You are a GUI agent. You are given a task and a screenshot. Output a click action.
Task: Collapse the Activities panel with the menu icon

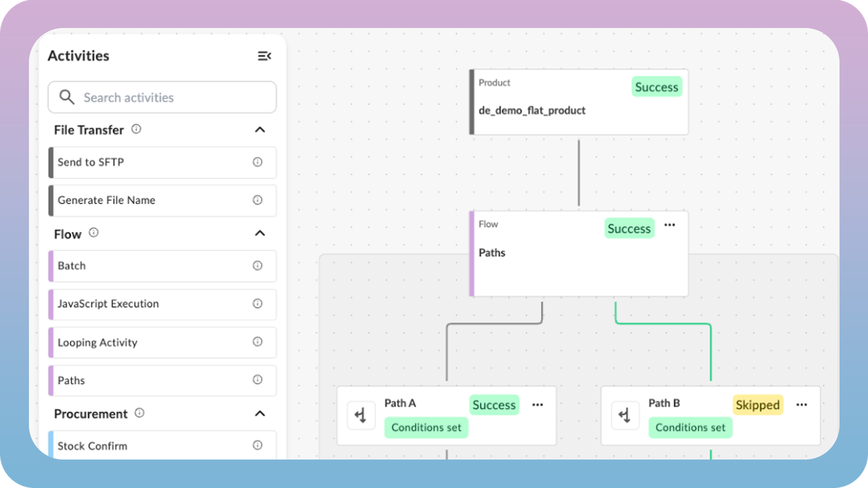coord(264,56)
